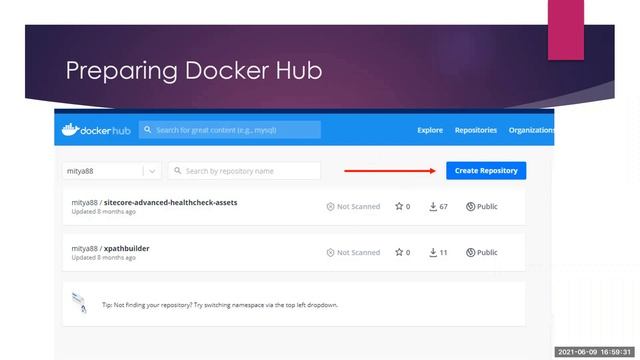Open the Organizations menu item
This screenshot has height=360, width=640.
click(531, 130)
